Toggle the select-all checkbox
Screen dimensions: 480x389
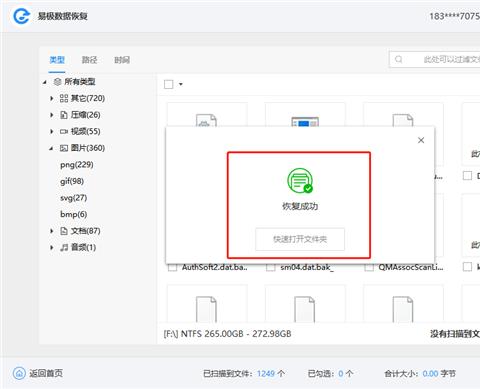click(x=169, y=84)
